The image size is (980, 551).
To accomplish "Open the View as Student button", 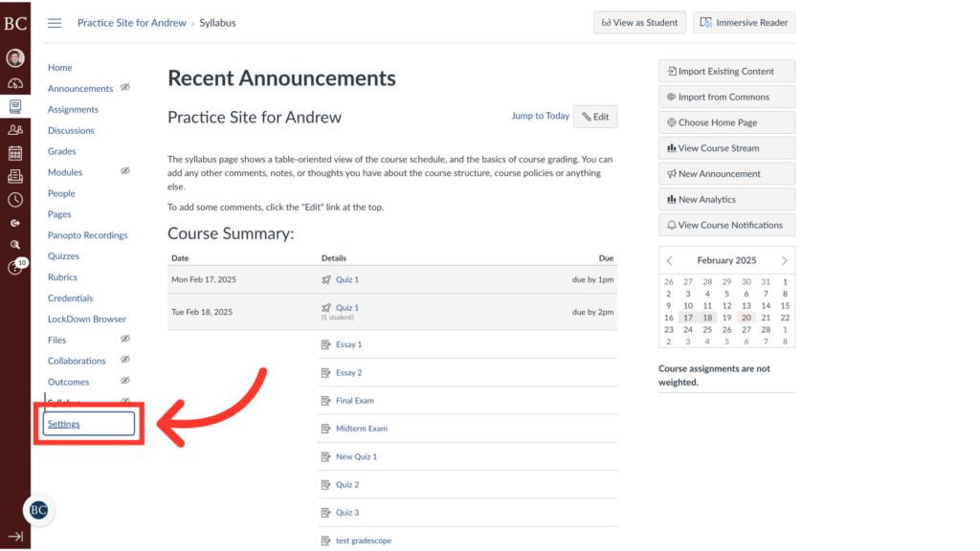I will click(x=639, y=22).
